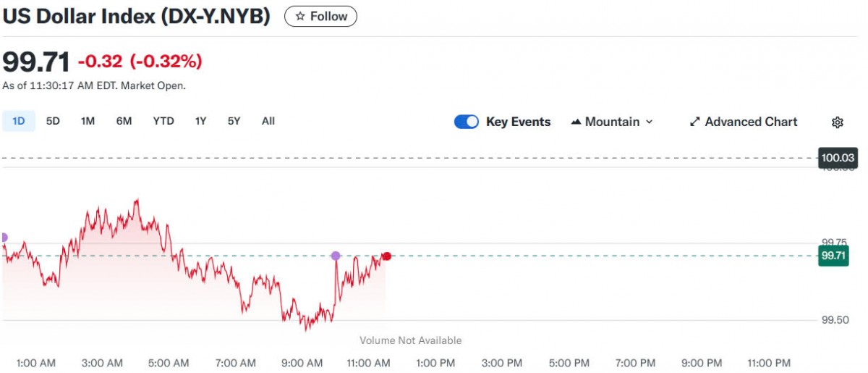Viewport: 868px width, 373px height.
Task: Switch to YTD chart range
Action: 163,121
